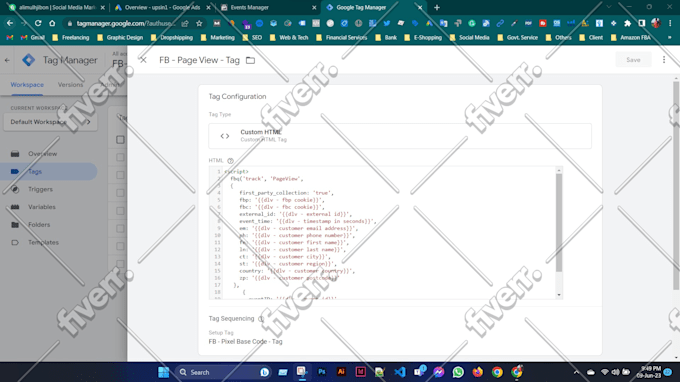Open the Windows Start menu

tap(163, 372)
